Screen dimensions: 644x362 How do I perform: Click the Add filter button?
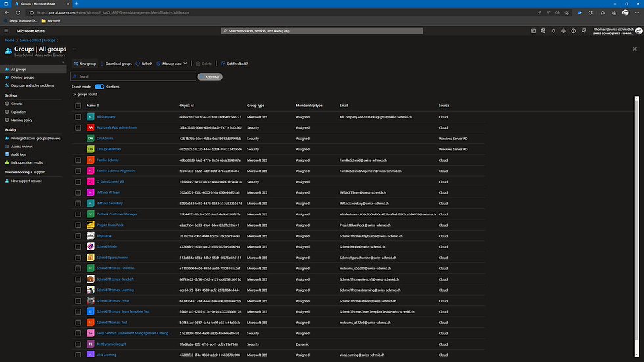[x=210, y=77]
